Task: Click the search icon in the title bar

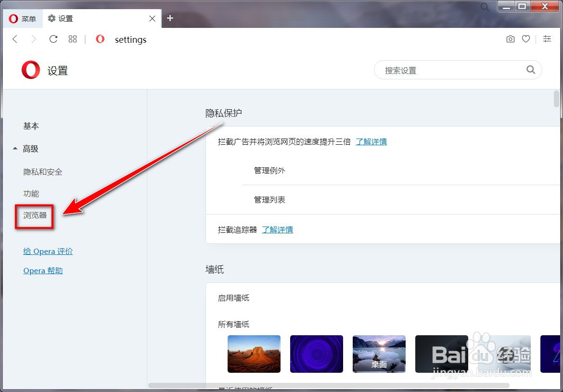Action: [485, 7]
